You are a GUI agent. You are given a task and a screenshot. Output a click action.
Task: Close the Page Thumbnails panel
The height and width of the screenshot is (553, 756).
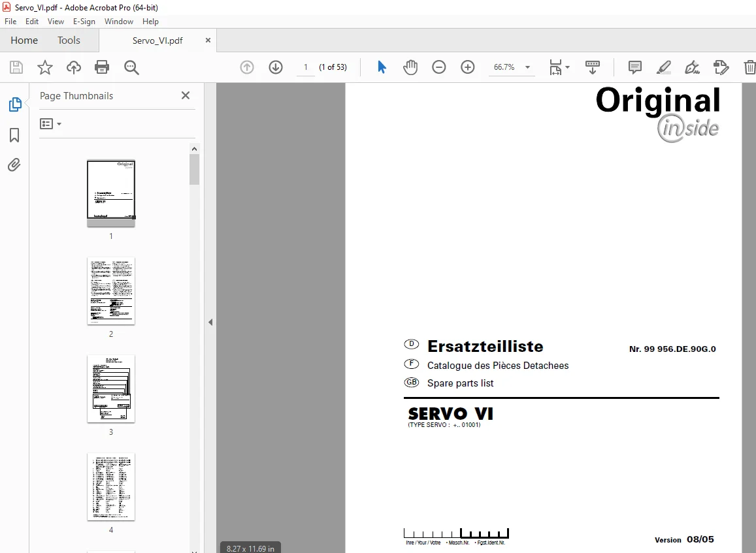[186, 95]
